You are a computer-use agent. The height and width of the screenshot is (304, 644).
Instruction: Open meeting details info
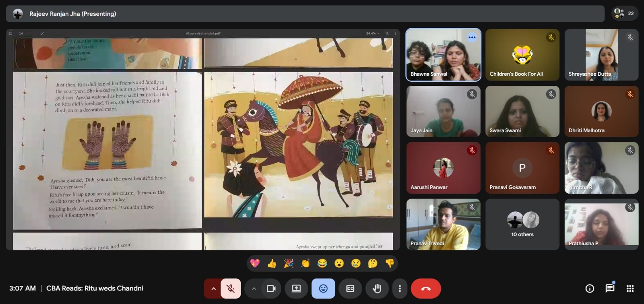590,288
